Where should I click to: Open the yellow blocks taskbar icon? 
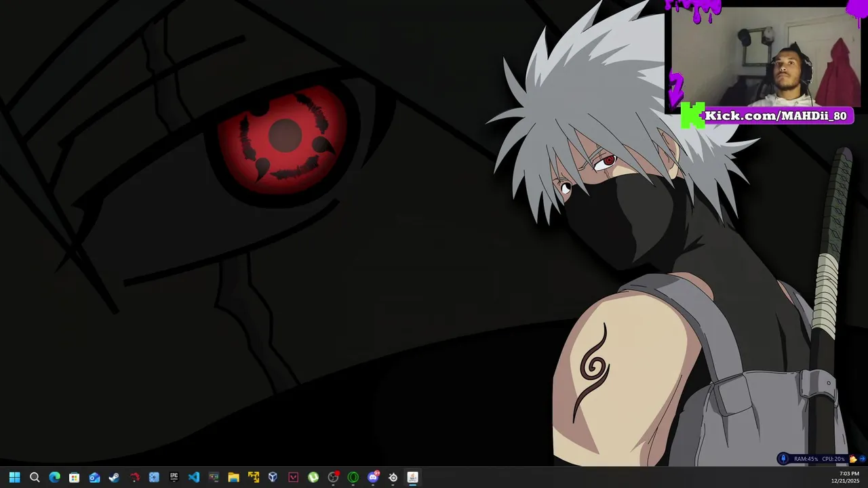coord(254,478)
